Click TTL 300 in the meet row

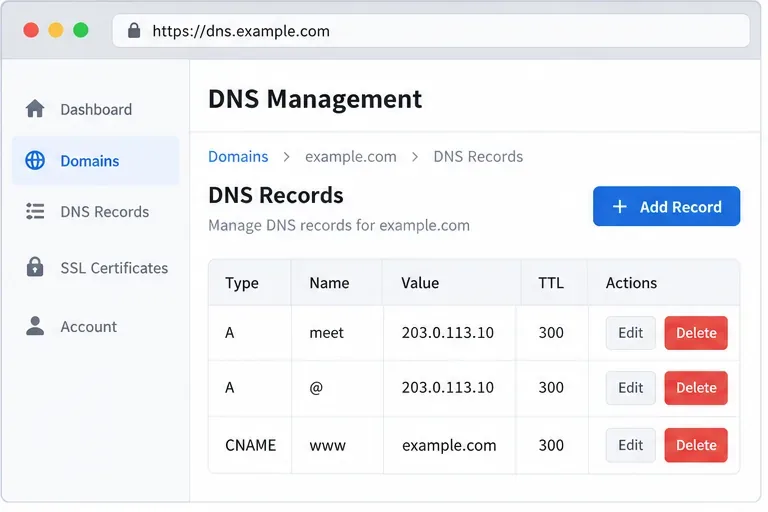551,333
